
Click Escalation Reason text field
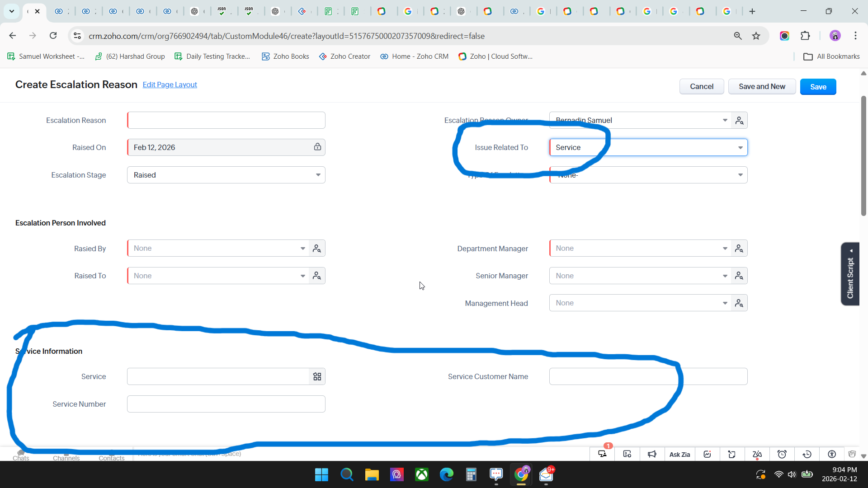(x=226, y=120)
